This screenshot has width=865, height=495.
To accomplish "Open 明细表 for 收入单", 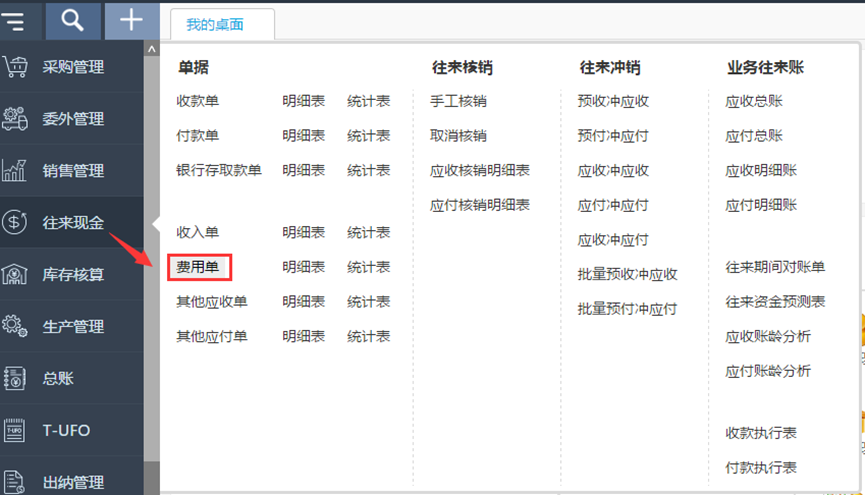I will [303, 232].
